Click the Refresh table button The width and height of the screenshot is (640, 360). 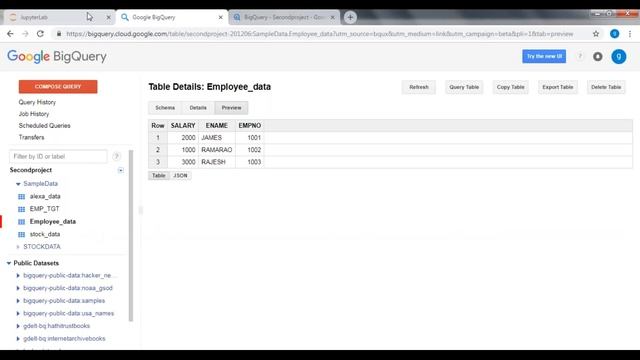coord(419,87)
